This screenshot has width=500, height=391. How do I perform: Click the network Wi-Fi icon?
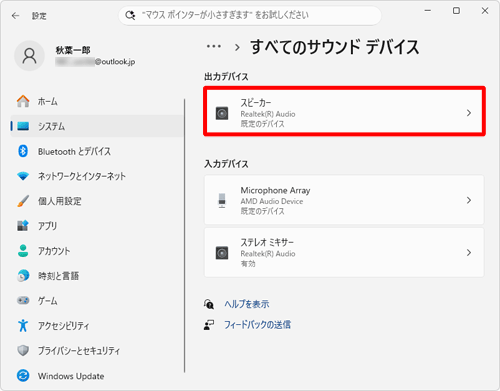click(23, 176)
